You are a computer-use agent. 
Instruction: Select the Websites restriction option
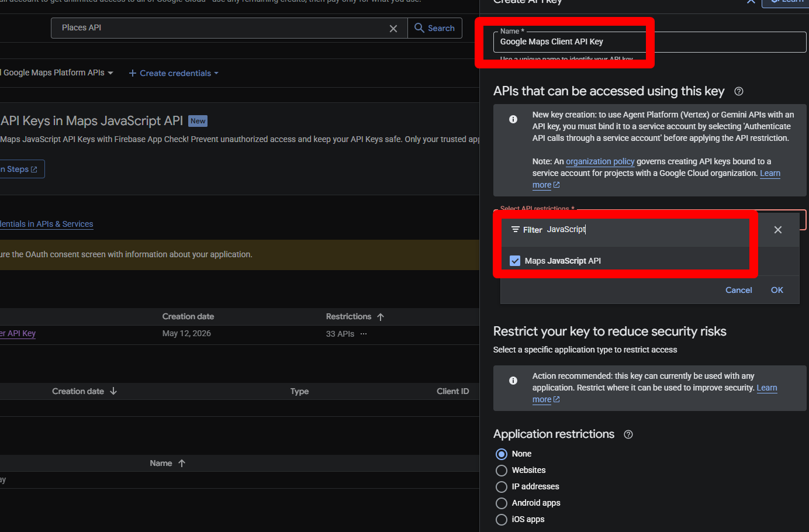coord(502,471)
